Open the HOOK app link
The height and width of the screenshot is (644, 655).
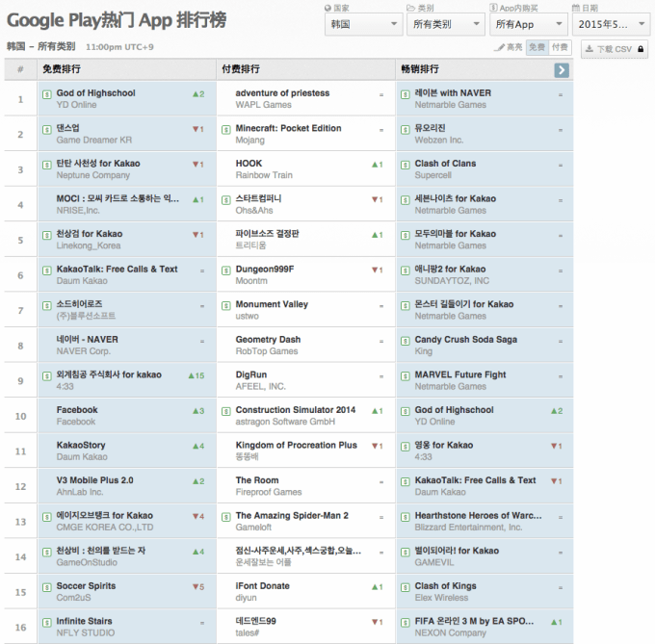click(249, 164)
